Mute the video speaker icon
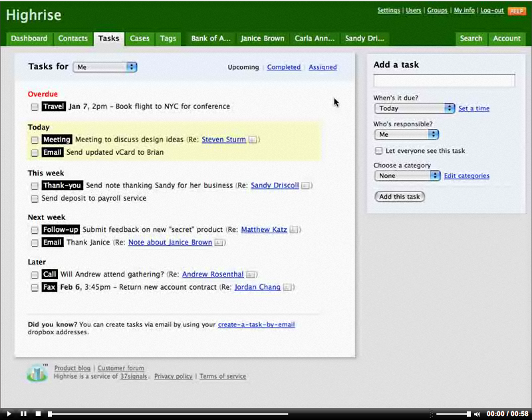This screenshot has width=532, height=420. point(477,414)
